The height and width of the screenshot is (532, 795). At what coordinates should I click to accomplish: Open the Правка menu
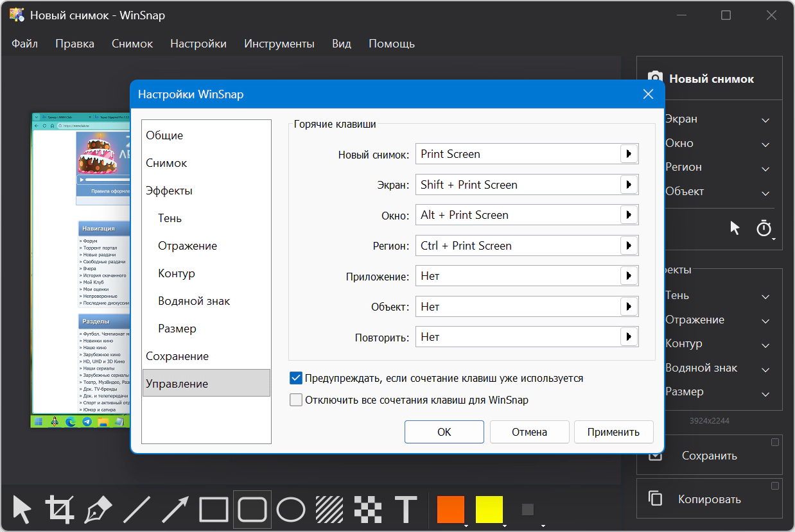(74, 44)
